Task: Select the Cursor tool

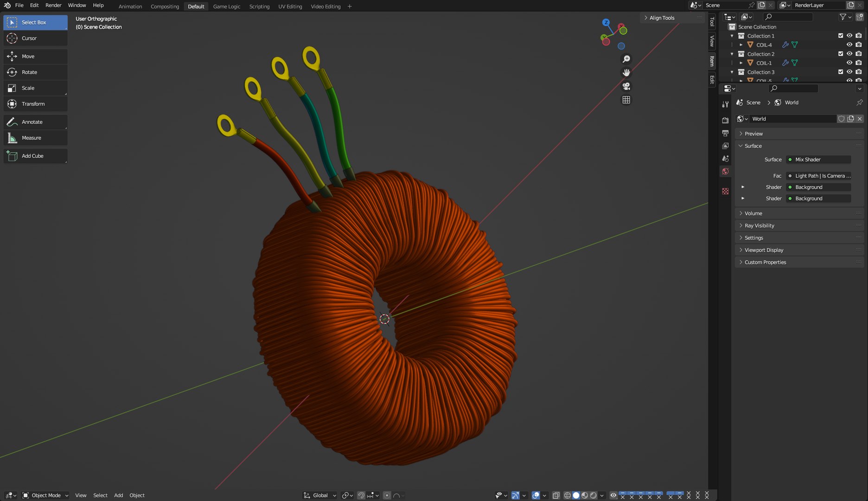Action: point(35,38)
